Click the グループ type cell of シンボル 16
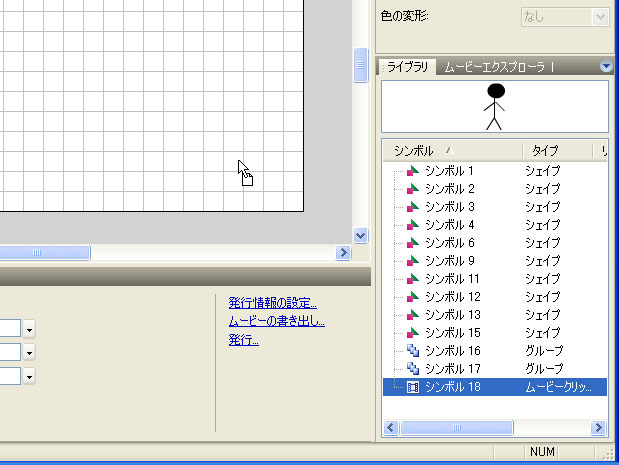 click(544, 351)
